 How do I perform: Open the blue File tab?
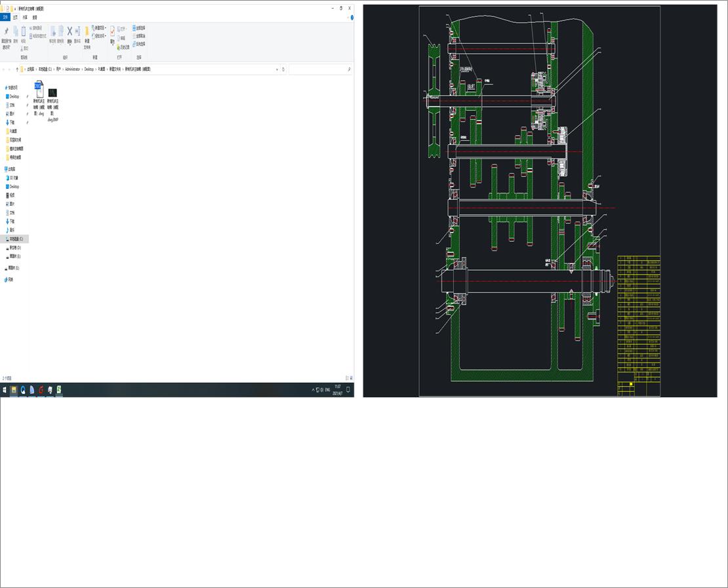click(5, 17)
